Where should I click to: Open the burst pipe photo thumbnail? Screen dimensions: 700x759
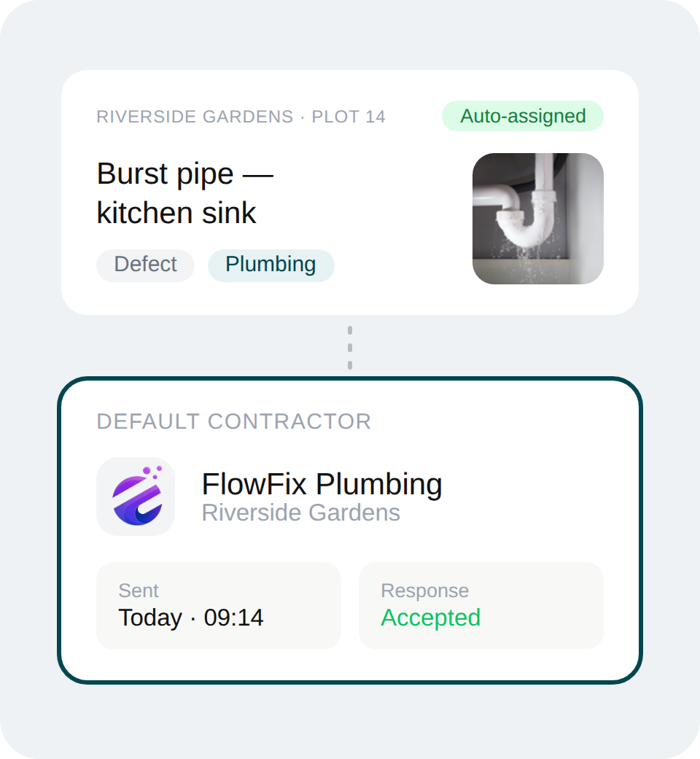point(537,218)
